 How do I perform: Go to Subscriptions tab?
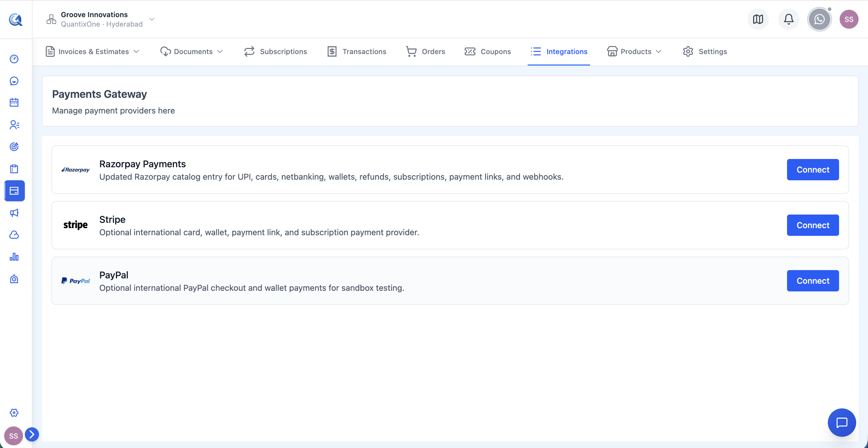[275, 52]
